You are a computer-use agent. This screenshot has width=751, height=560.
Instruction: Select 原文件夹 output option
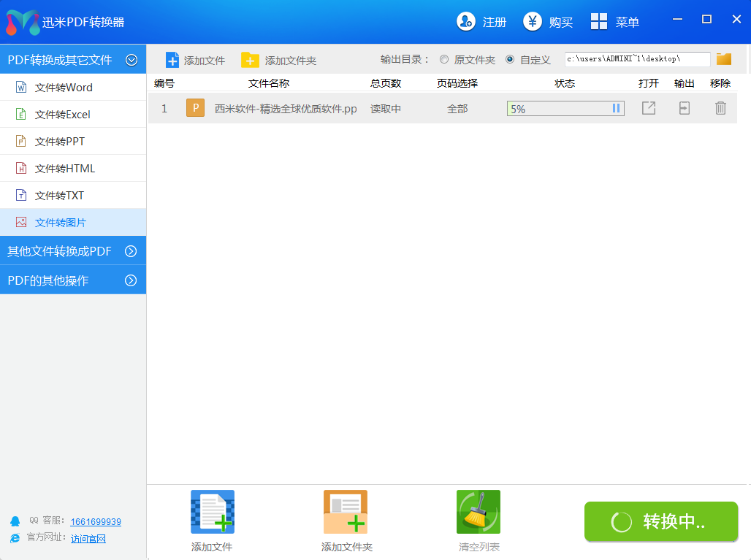(444, 60)
